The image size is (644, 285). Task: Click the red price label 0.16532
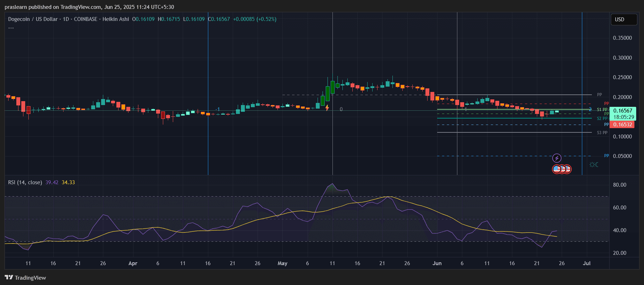pos(623,125)
